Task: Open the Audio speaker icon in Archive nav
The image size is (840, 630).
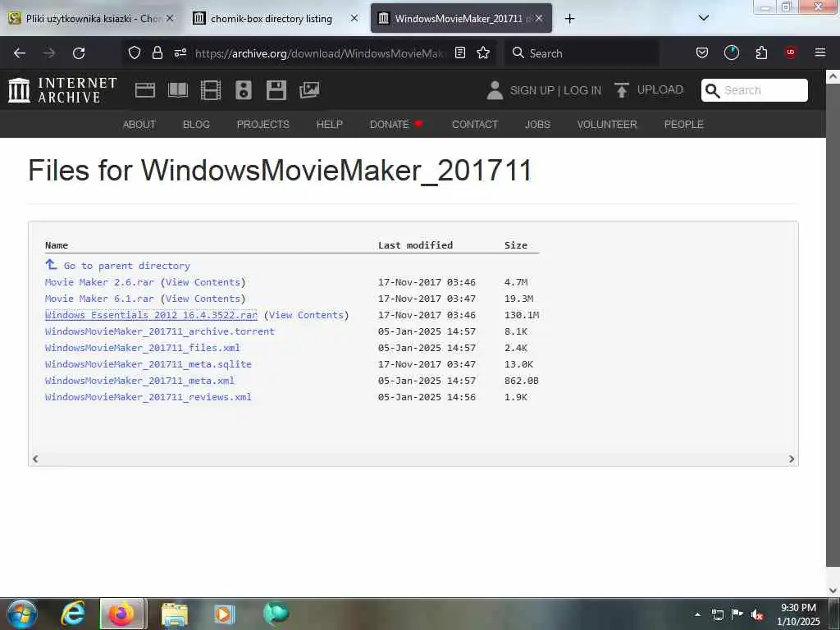Action: tap(243, 90)
